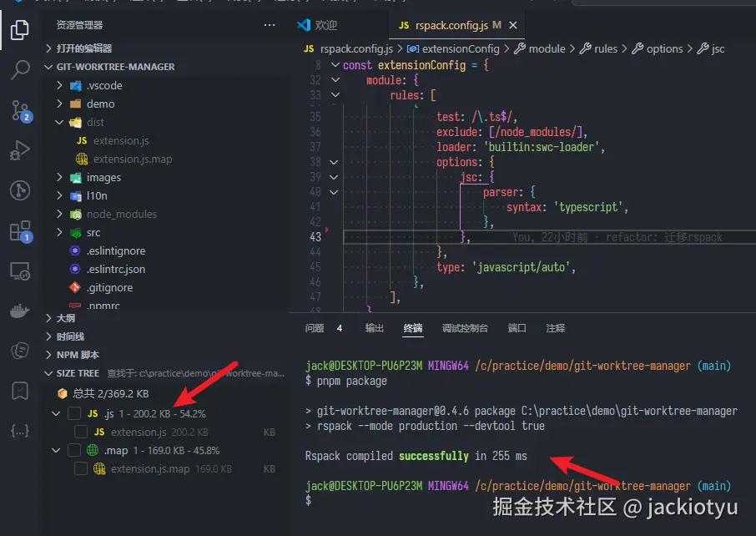Open the 问题 panel tab
The width and height of the screenshot is (756, 536).
(x=315, y=328)
